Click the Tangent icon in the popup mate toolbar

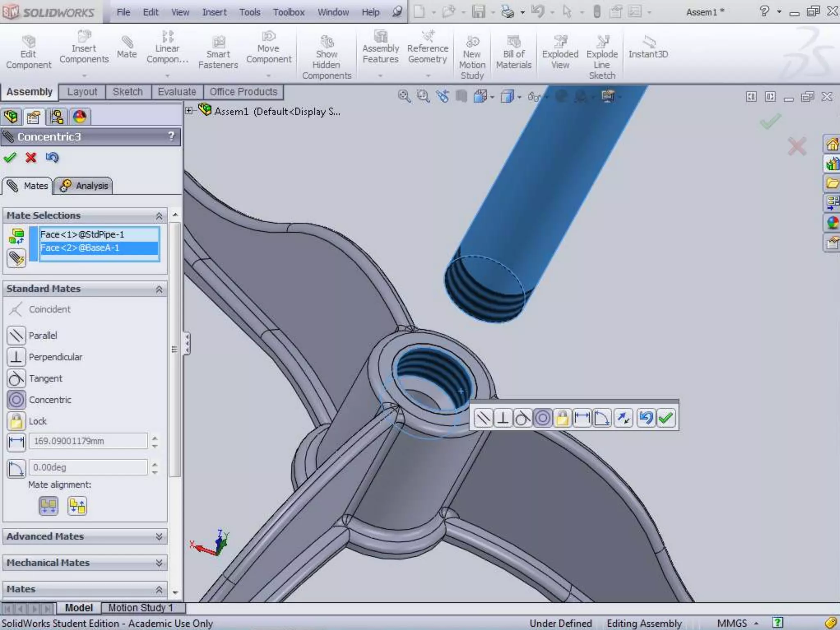tap(523, 418)
